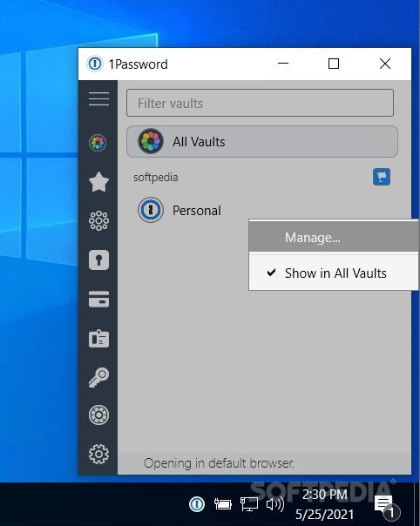The height and width of the screenshot is (526, 420).
Task: Close the 1Password window
Action: 385,64
